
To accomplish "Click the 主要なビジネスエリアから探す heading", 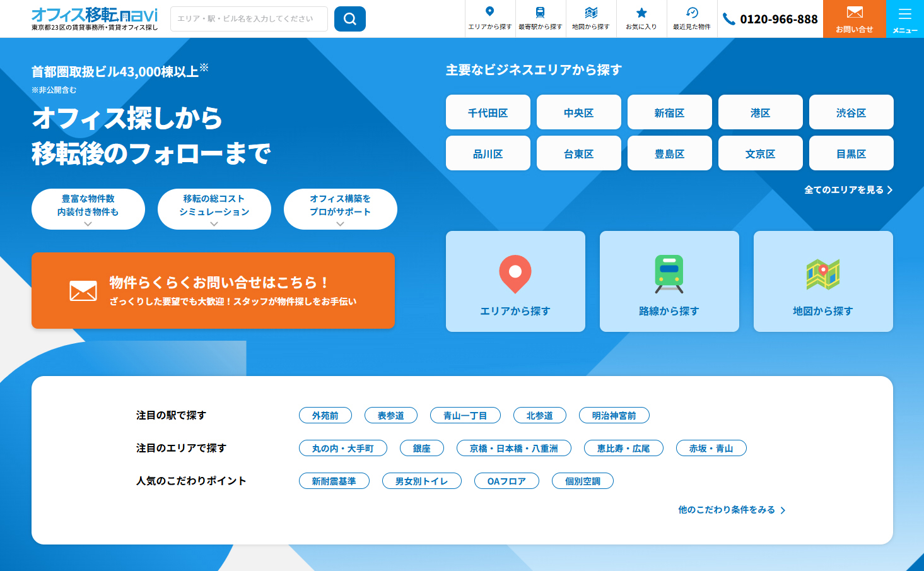I will tap(534, 70).
